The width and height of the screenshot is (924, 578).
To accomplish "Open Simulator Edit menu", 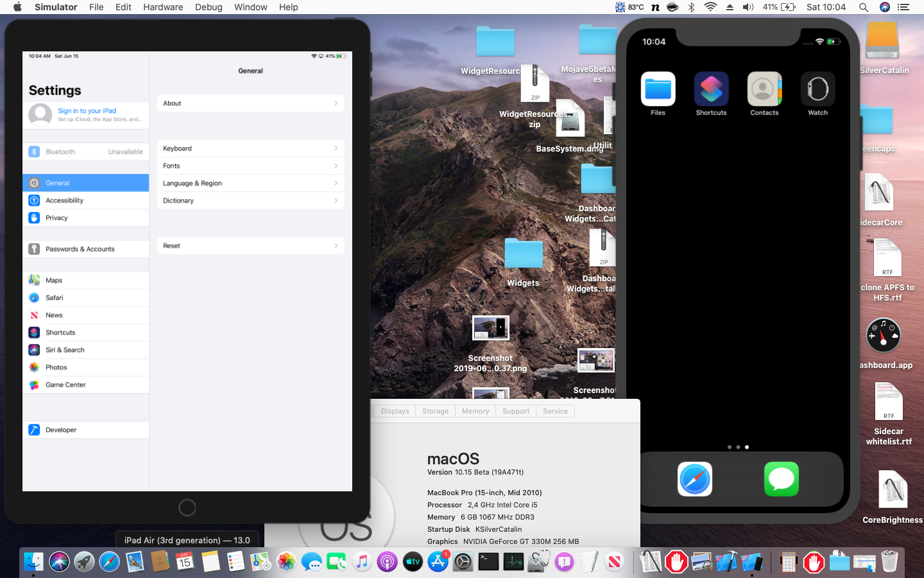I will pos(123,7).
